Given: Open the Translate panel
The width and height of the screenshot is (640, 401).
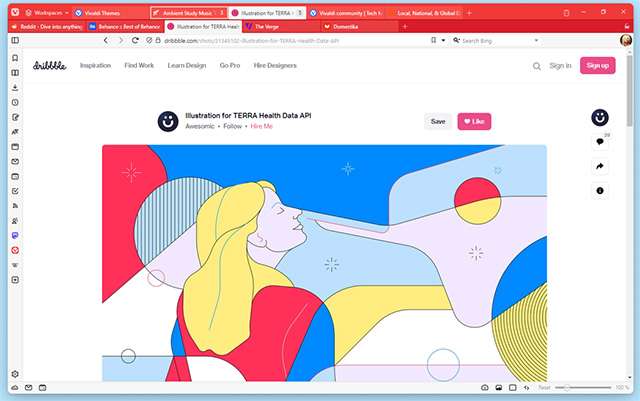Looking at the screenshot, I should [15, 132].
